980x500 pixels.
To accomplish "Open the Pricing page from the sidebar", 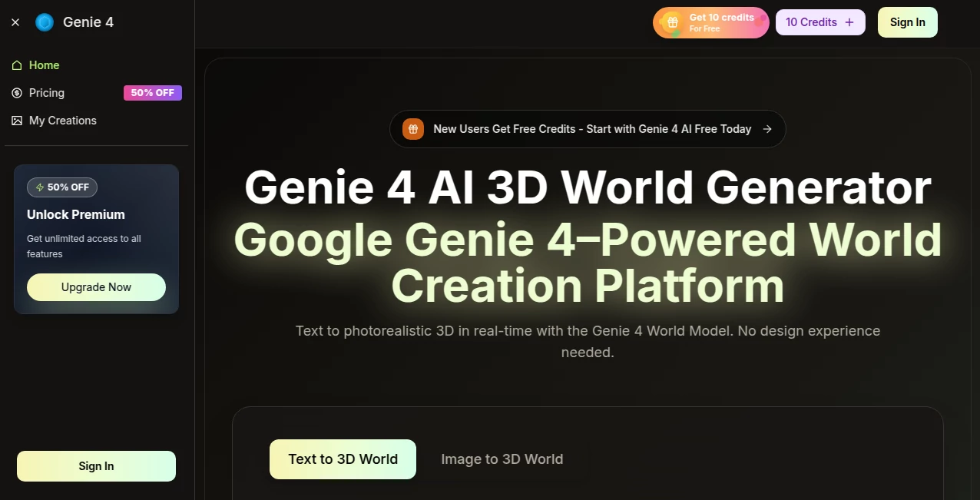I will pyautogui.click(x=47, y=93).
